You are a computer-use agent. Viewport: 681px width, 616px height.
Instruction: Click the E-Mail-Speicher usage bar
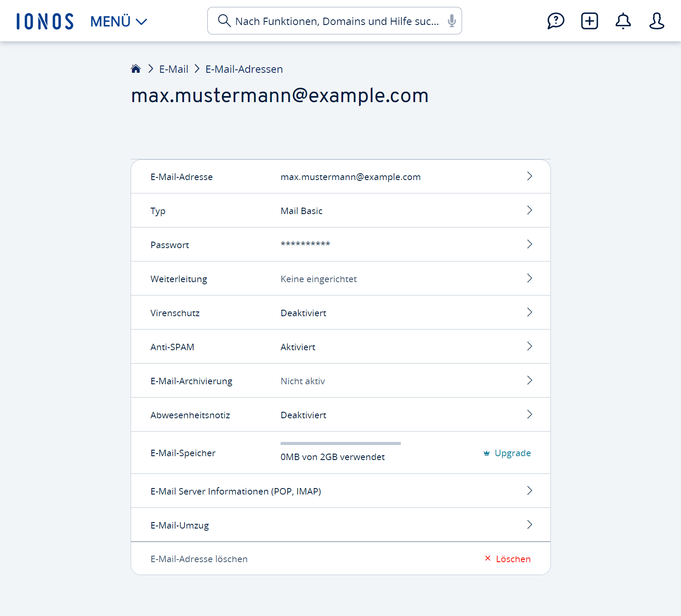point(340,443)
